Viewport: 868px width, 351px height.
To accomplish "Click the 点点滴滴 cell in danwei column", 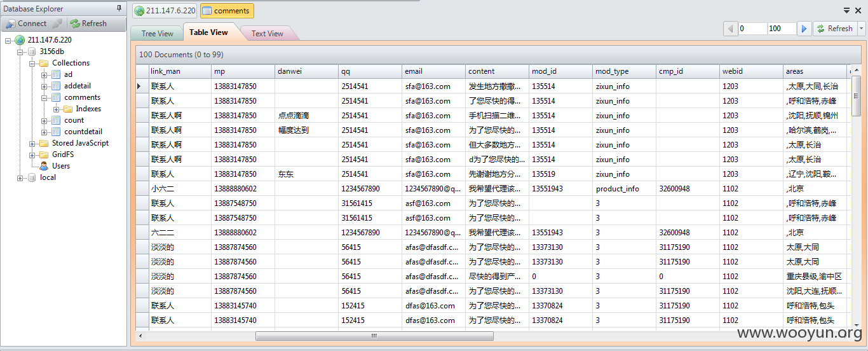I will coord(307,116).
